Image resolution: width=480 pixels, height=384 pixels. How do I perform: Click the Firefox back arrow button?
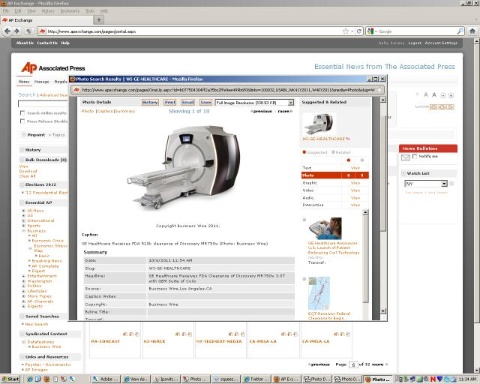pyautogui.click(x=7, y=31)
